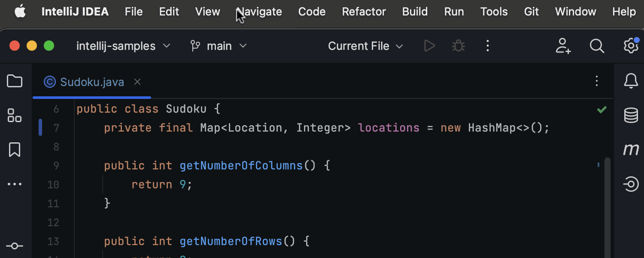Open the Current File run configuration dropdown
The height and width of the screenshot is (258, 644).
coord(365,46)
